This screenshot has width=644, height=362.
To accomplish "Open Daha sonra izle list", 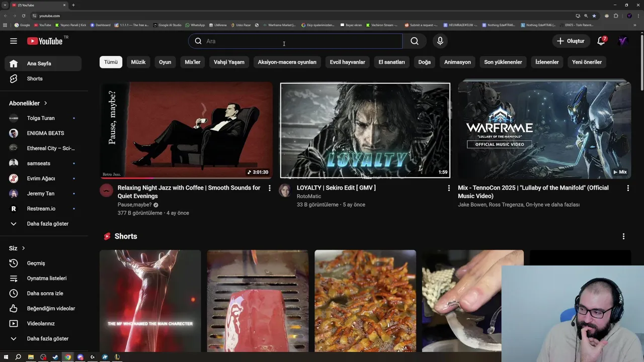I will [x=43, y=293].
